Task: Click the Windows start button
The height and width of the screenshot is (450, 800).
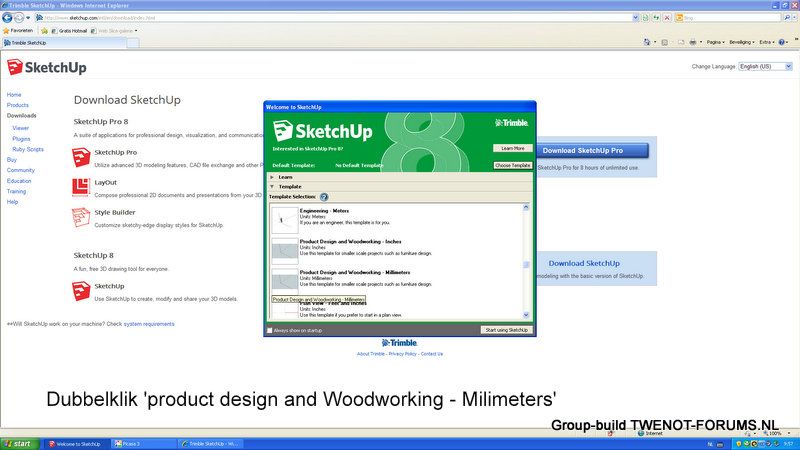Action: [19, 444]
